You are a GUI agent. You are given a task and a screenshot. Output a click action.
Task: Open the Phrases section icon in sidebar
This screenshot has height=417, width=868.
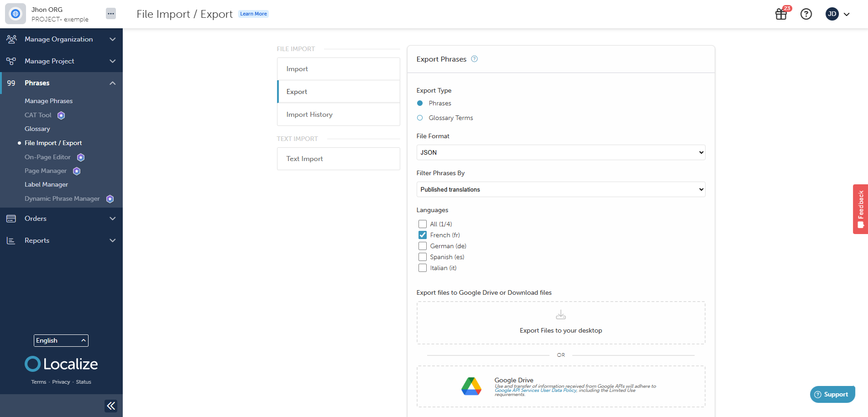11,83
